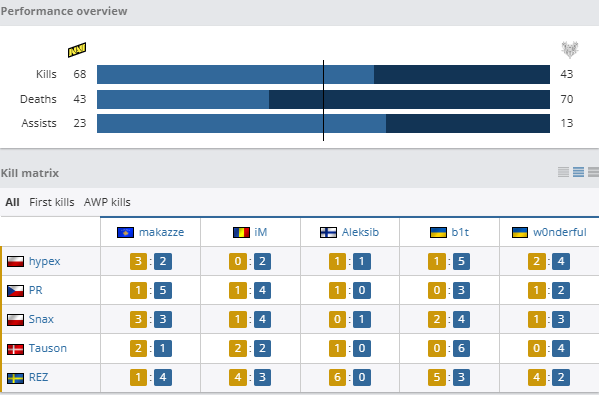
Task: Click hypex vs b1t cell 1:5
Action: coord(449,261)
